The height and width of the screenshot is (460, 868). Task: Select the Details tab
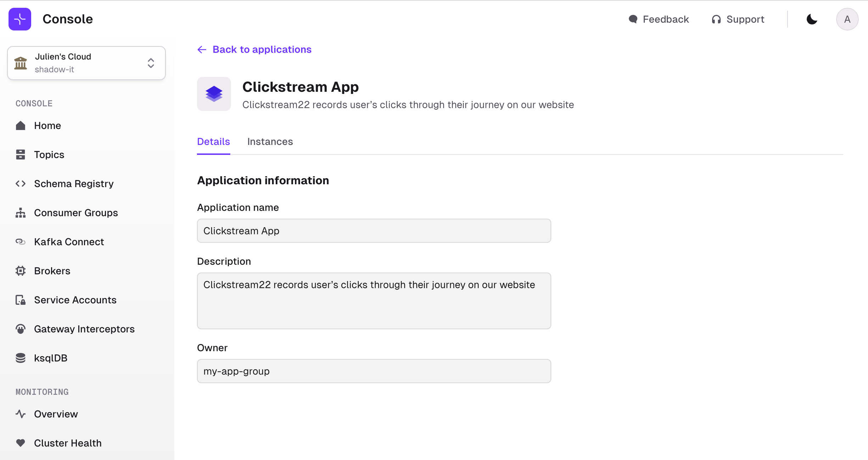(214, 141)
